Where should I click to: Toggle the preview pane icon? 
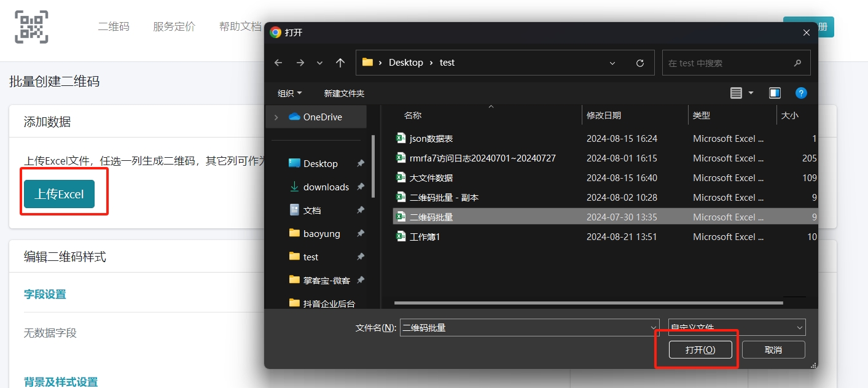point(775,93)
